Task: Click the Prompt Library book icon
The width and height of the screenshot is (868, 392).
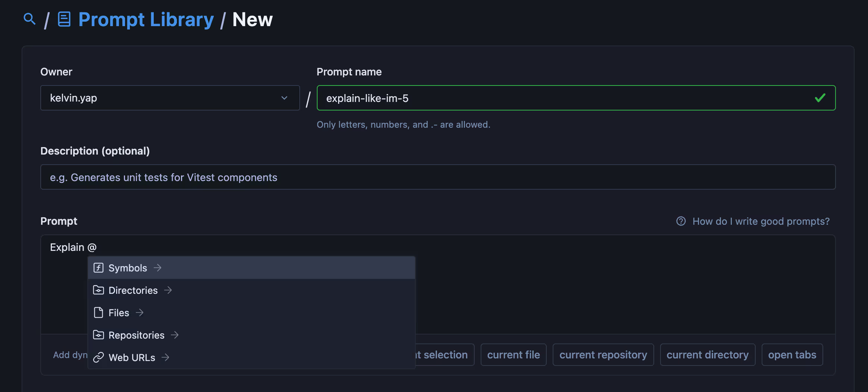Action: 64,19
